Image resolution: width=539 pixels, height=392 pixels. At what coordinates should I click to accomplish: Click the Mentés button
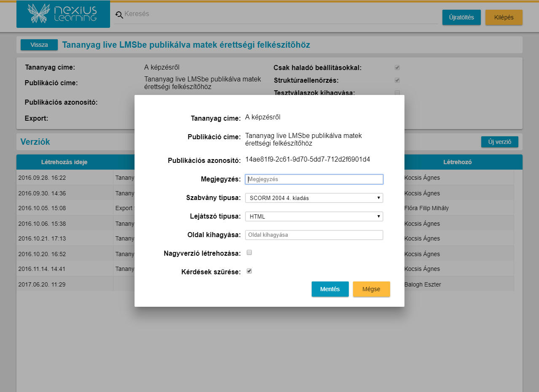(x=330, y=289)
